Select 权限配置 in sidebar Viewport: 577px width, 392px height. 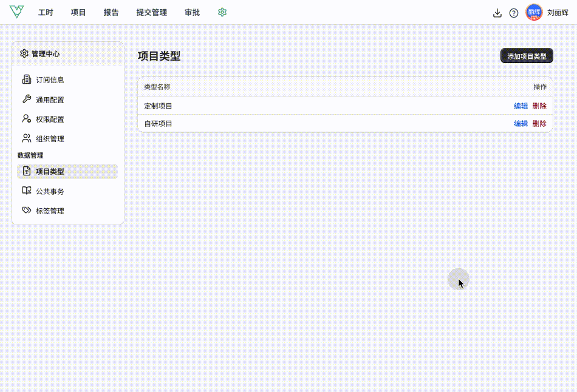(67, 119)
